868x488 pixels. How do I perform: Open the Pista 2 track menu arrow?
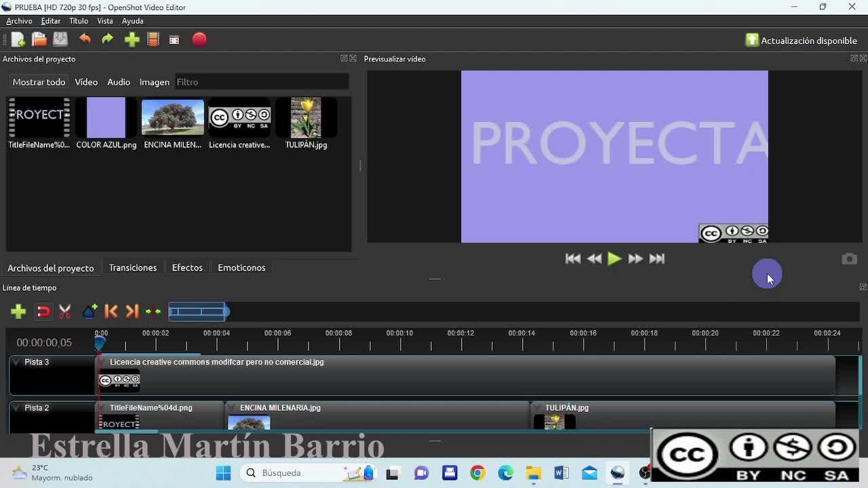point(16,408)
